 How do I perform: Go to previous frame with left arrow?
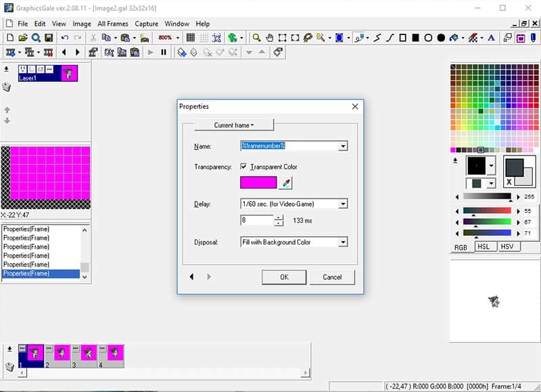[64, 52]
